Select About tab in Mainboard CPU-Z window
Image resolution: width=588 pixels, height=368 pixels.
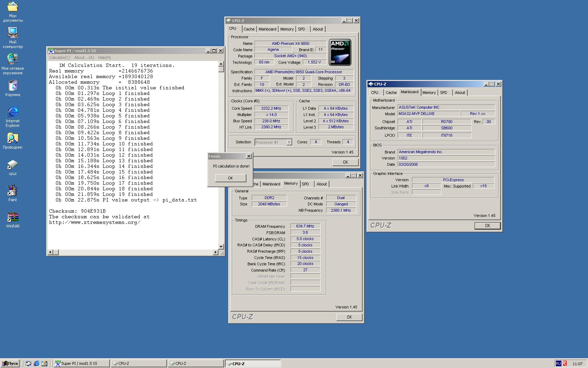pyautogui.click(x=460, y=93)
